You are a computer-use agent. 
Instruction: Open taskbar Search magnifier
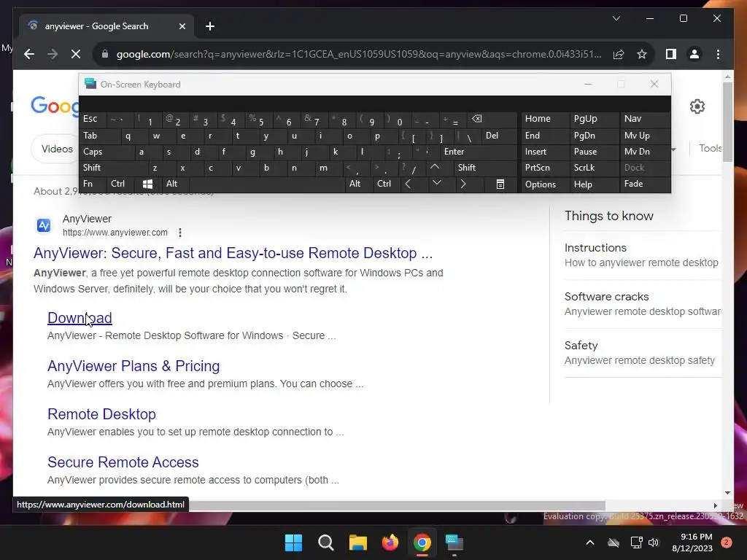coord(326,542)
